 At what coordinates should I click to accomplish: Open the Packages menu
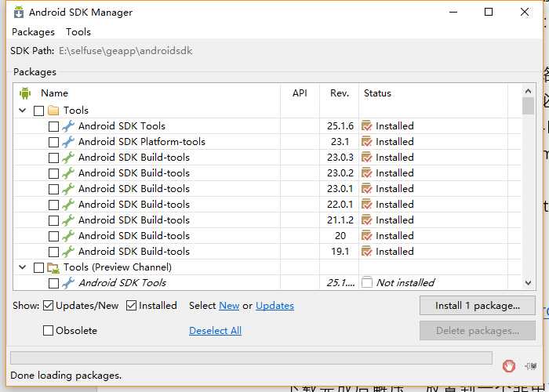tap(33, 32)
